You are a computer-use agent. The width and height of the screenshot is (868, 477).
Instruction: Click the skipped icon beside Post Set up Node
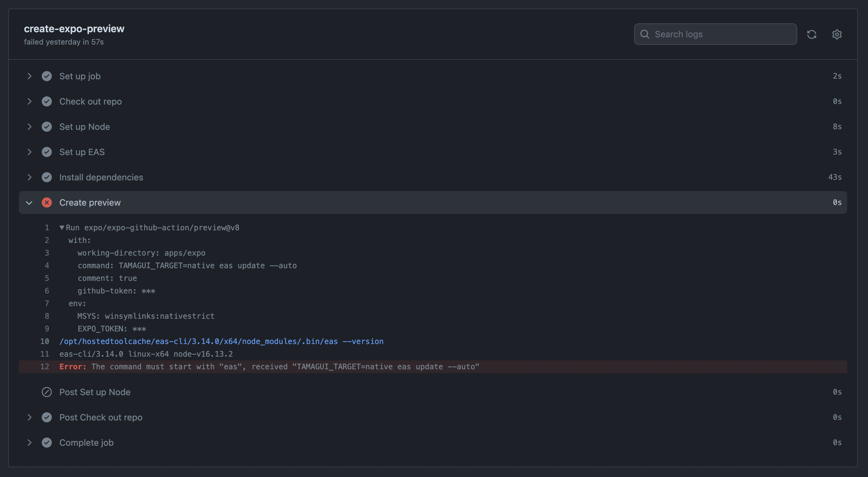46,392
